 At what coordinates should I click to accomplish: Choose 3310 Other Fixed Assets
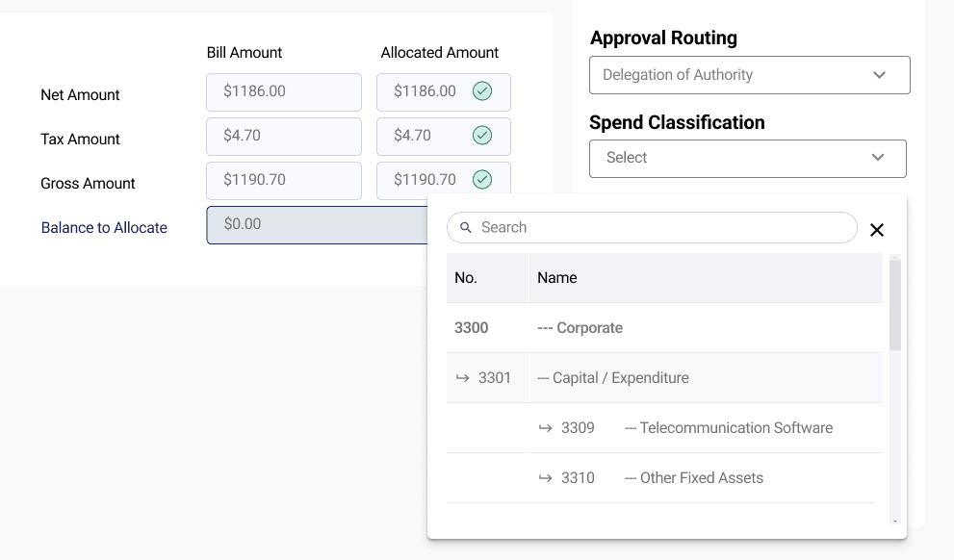pyautogui.click(x=695, y=477)
